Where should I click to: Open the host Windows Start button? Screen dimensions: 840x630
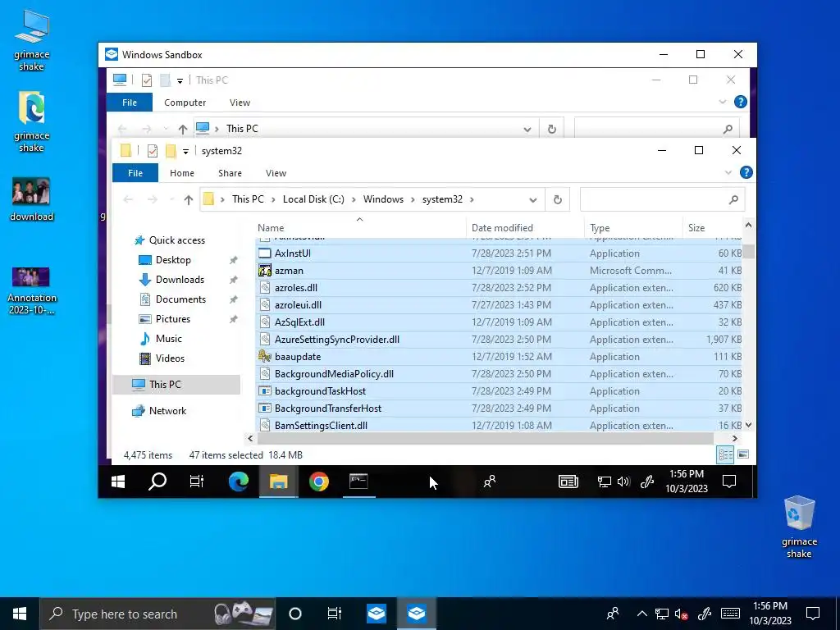click(20, 614)
